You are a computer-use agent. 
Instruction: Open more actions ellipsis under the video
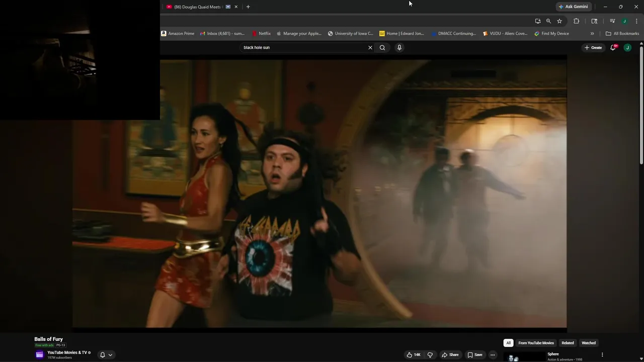tap(493, 354)
